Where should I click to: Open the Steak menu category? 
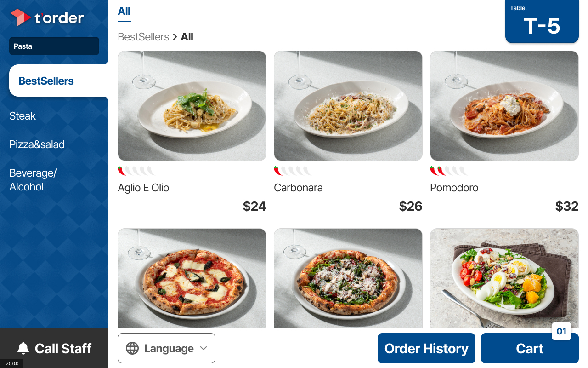(23, 116)
